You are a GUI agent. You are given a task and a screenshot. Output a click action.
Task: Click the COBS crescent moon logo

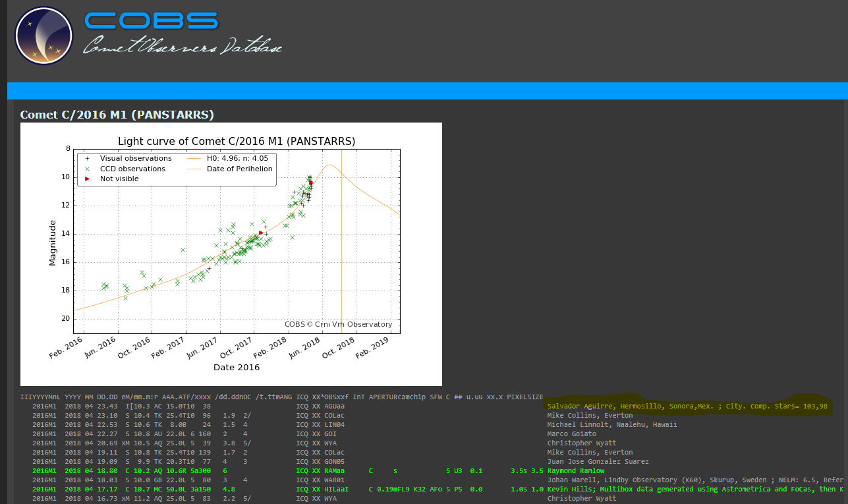(x=44, y=36)
